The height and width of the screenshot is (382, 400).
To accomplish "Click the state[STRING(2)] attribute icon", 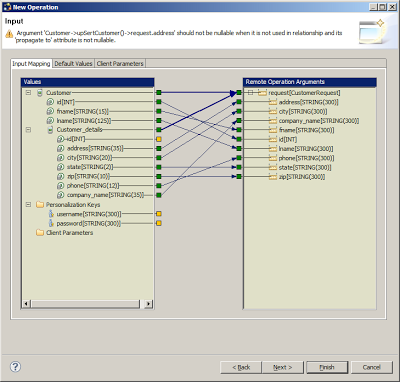I will tap(60, 167).
